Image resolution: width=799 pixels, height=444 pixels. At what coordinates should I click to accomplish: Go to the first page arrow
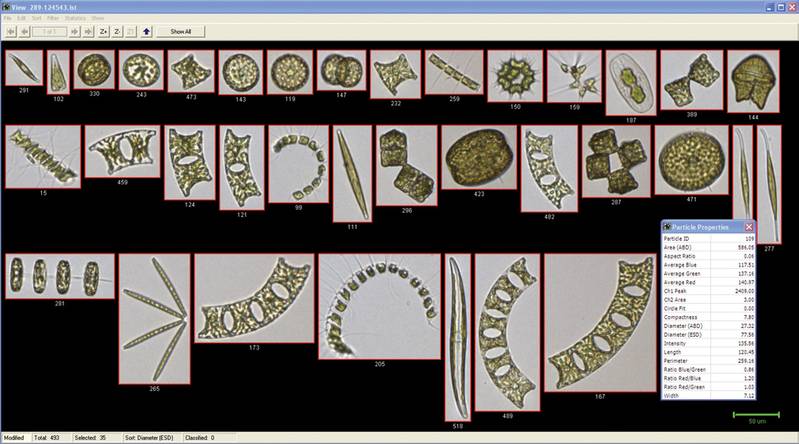click(11, 32)
